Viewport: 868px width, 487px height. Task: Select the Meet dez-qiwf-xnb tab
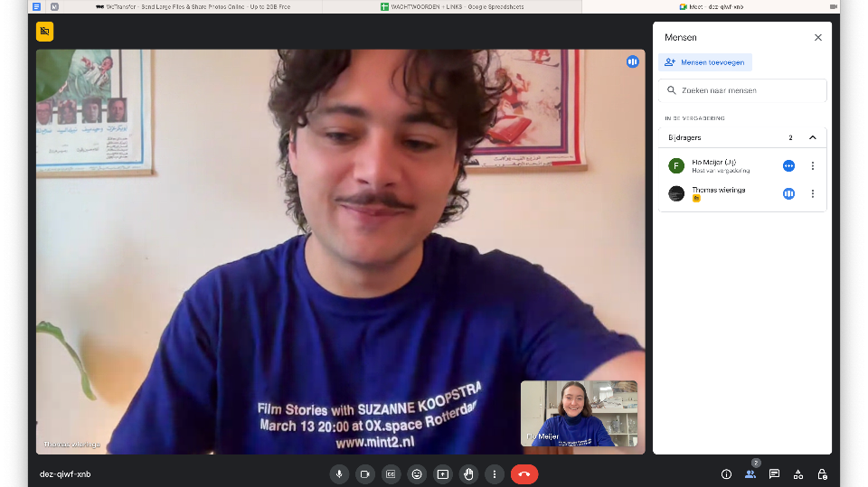(712, 6)
